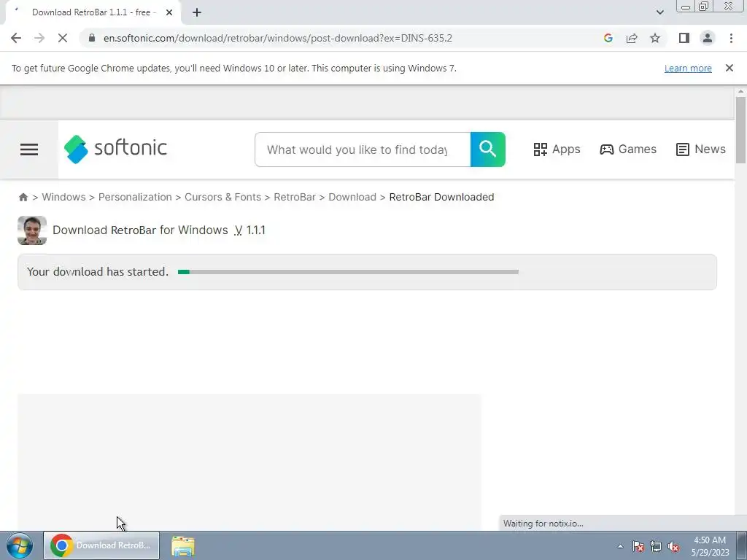
Task: Click the 'RetroBar Downloaded' breadcrumb text
Action: [441, 197]
